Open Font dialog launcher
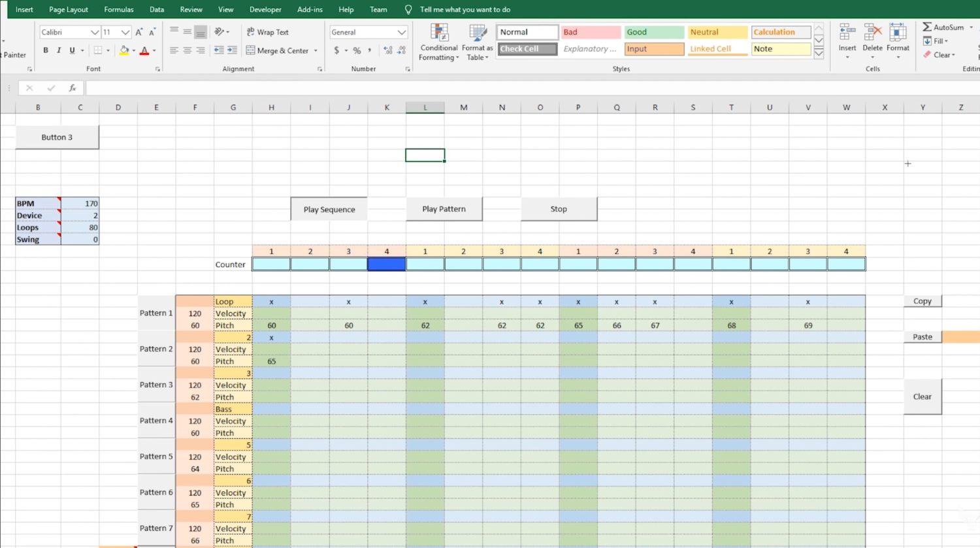The image size is (980, 548). tap(157, 69)
